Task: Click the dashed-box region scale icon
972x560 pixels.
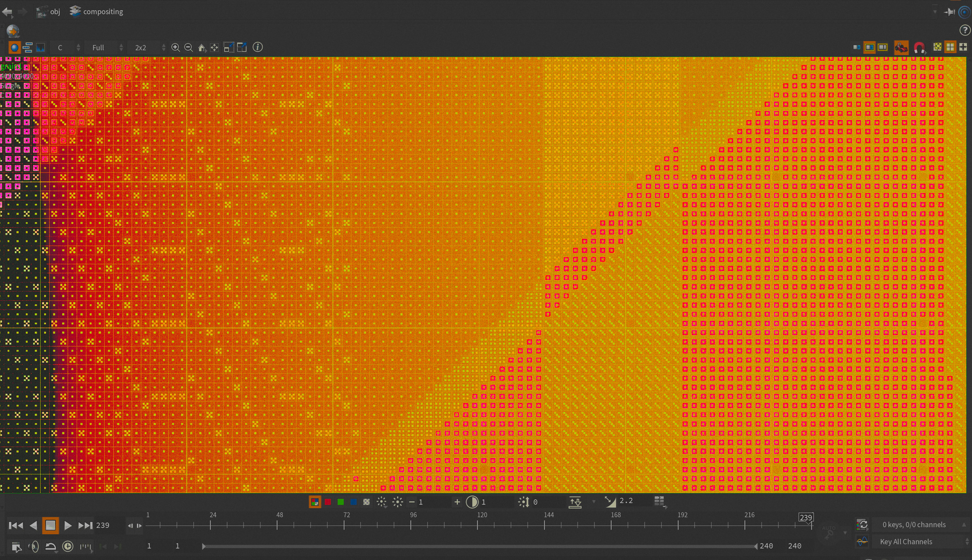Action: click(x=229, y=47)
